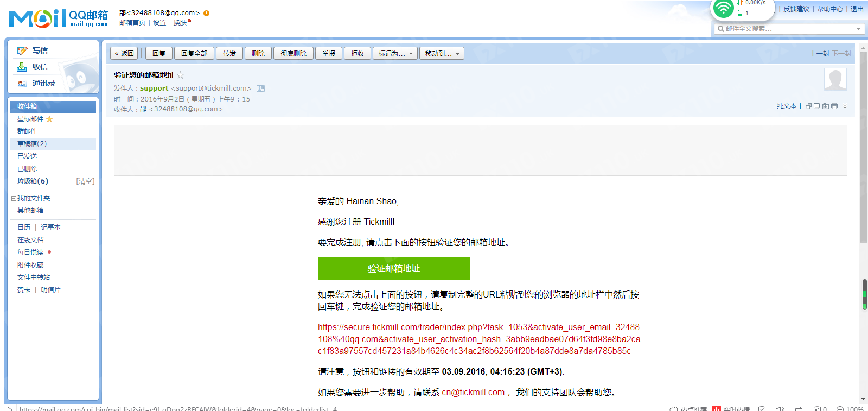
Task: Click the save-to-folder download icon
Action: 825,106
